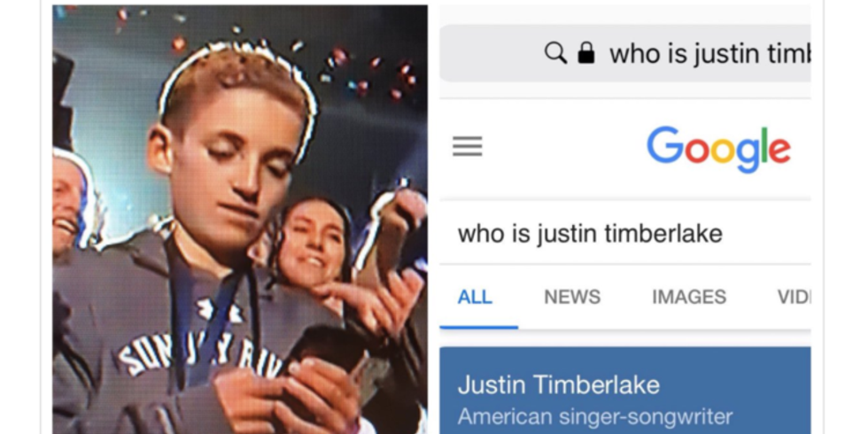Click the smiling woman behind the boy
This screenshot has width=868, height=434.
[x=313, y=244]
